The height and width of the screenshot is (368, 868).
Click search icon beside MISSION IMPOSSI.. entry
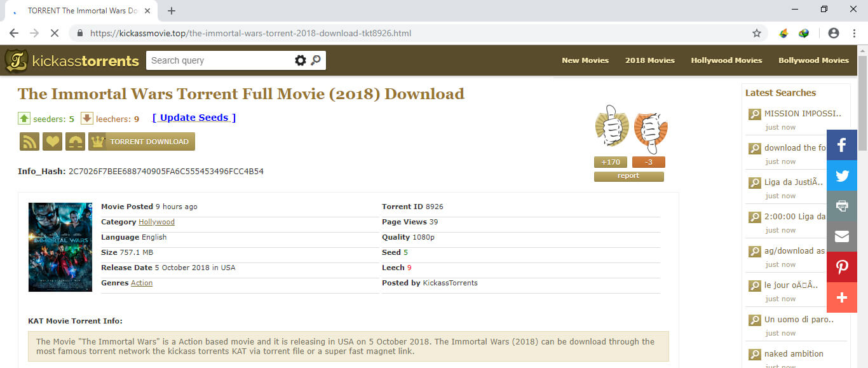tap(754, 114)
